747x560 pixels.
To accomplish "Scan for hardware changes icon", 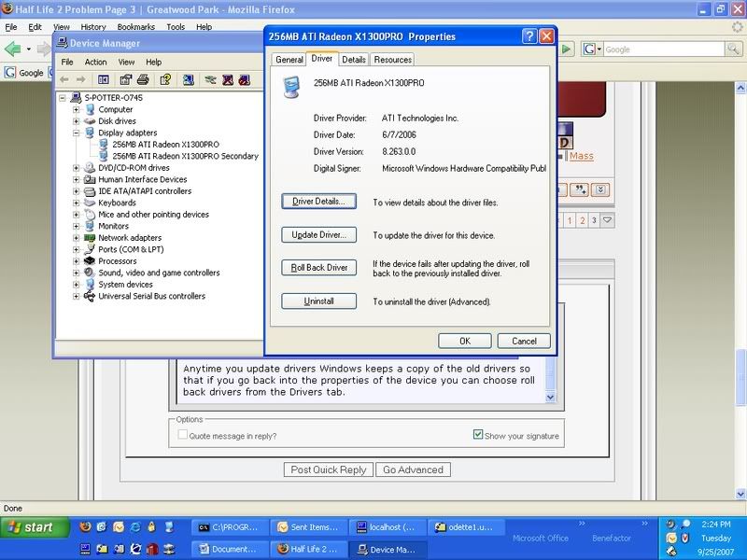I will [x=189, y=79].
